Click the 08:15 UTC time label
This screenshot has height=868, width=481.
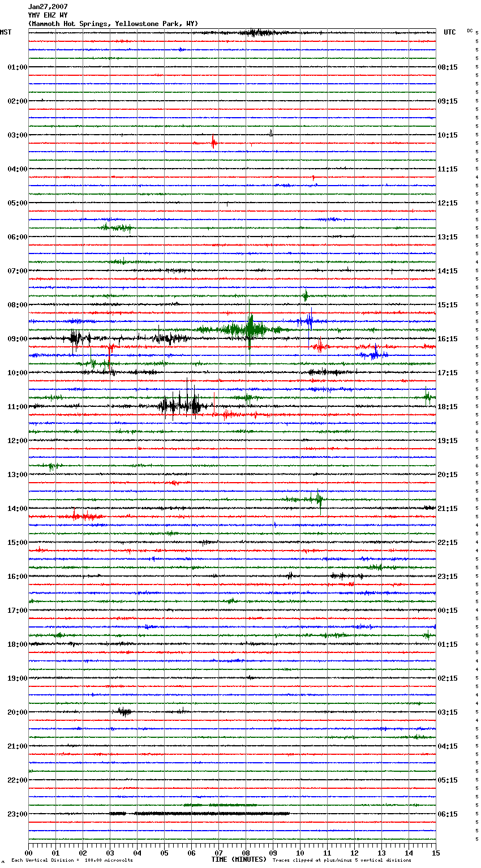pos(448,67)
